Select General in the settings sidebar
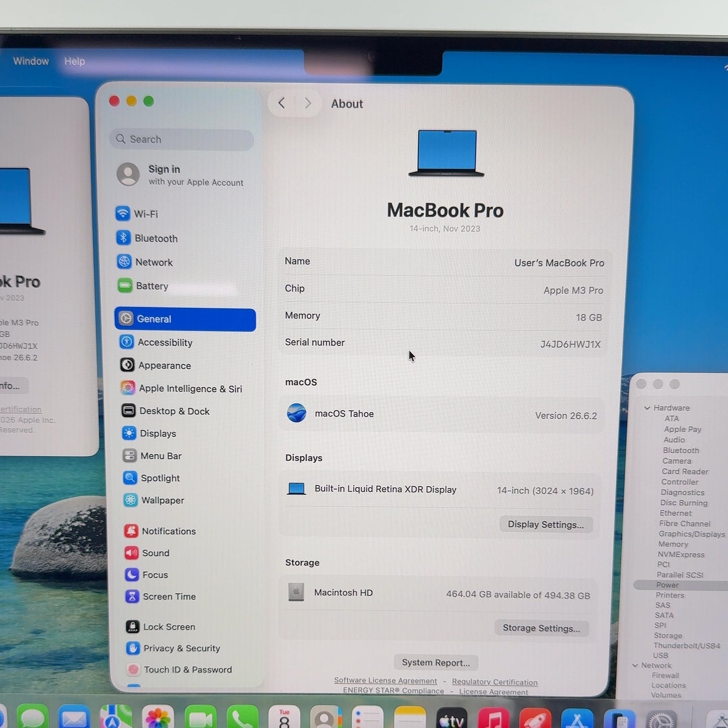The image size is (728, 728). (x=185, y=319)
